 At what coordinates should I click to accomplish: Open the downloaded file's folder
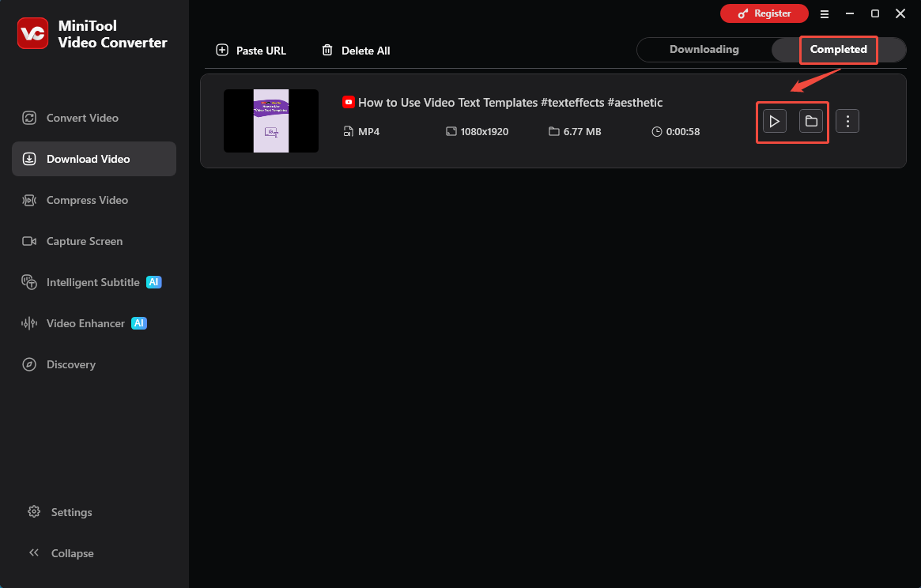pyautogui.click(x=811, y=122)
